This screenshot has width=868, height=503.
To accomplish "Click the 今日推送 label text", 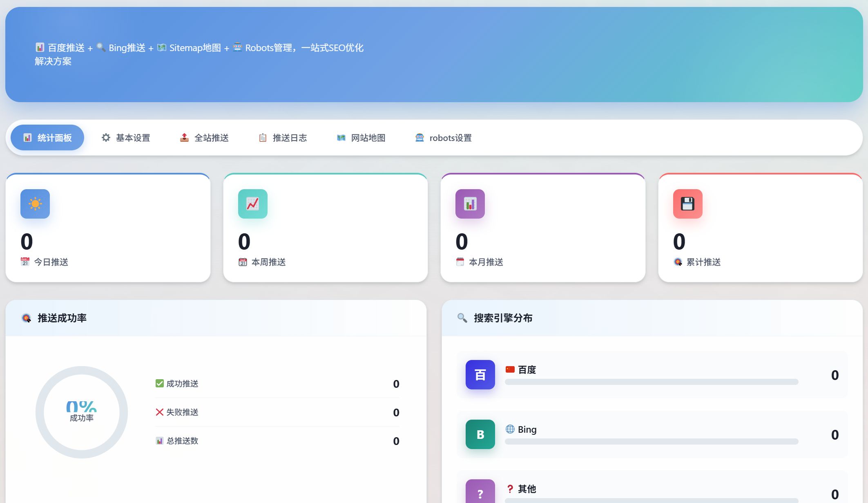I will pos(51,262).
